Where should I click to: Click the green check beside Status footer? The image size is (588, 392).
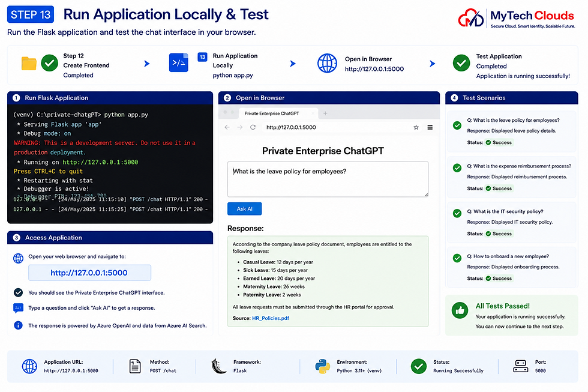(419, 366)
